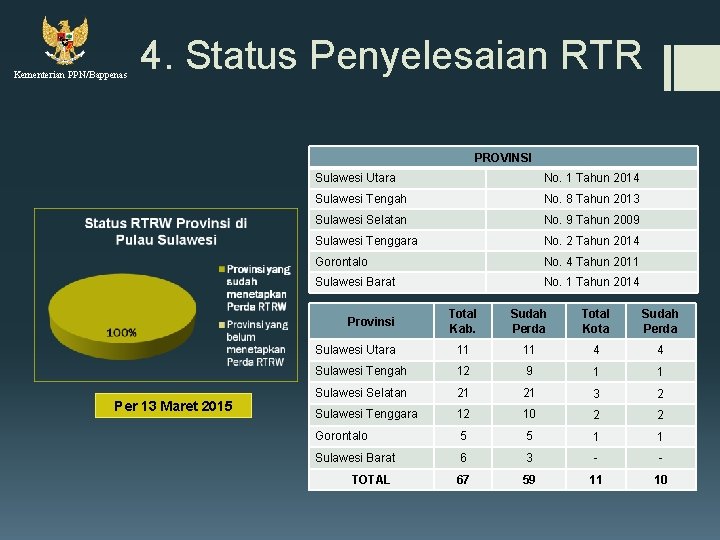Click the Total Kota column header
The height and width of the screenshot is (540, 720).
pyautogui.click(x=596, y=321)
